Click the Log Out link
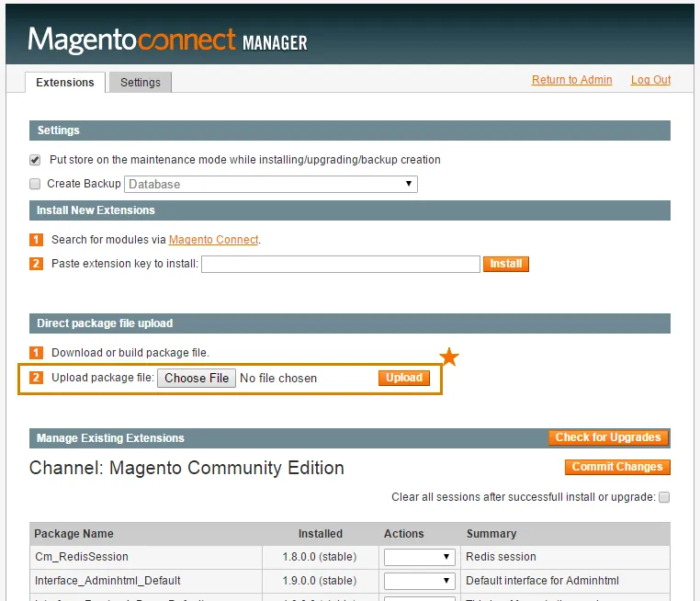This screenshot has width=700, height=601. coord(650,80)
